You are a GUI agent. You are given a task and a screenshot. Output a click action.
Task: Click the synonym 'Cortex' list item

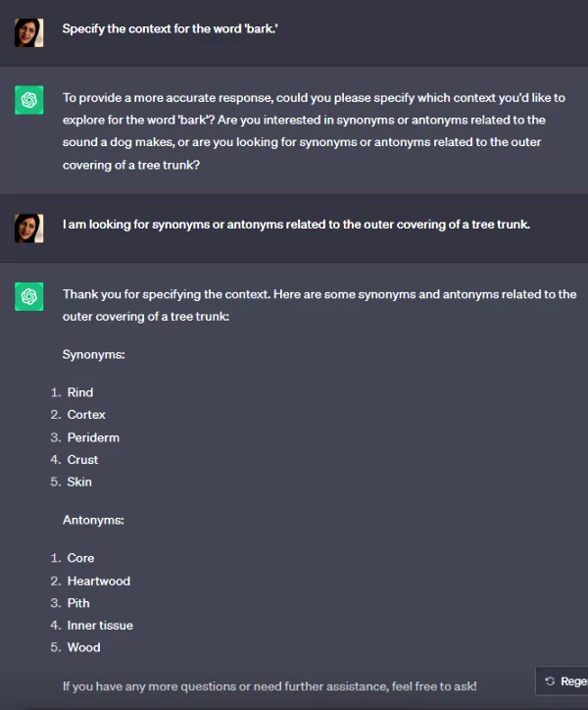[86, 414]
